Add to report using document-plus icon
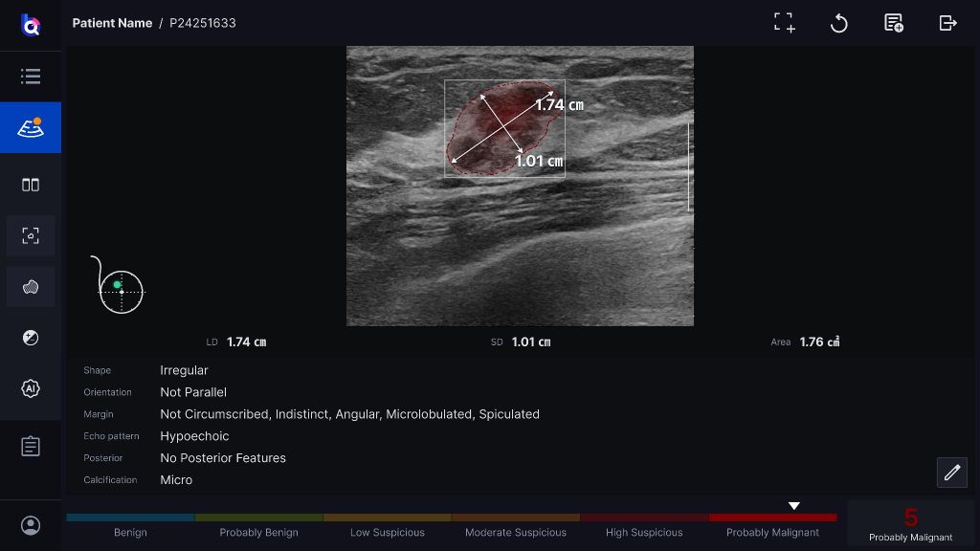The image size is (980, 551). click(894, 23)
